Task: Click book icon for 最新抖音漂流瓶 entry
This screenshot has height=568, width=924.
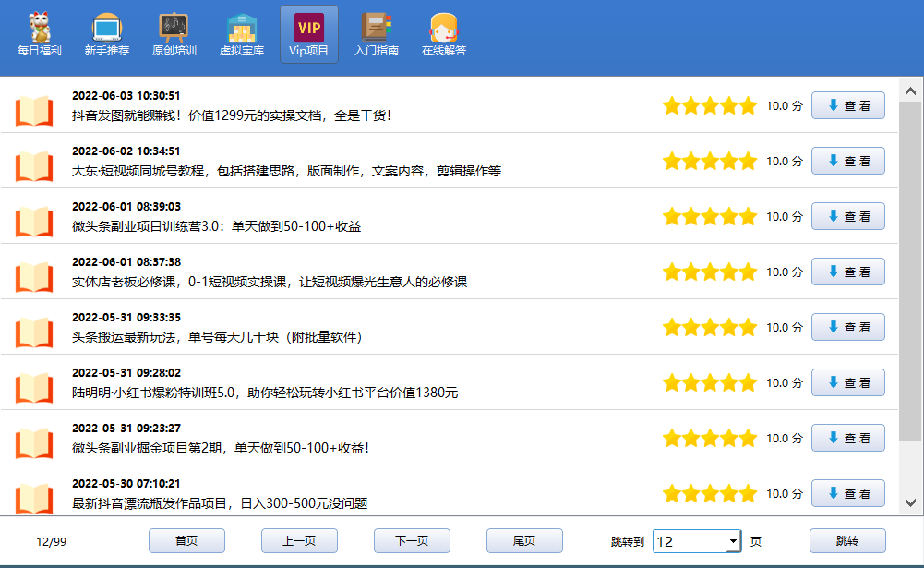Action: (x=34, y=499)
